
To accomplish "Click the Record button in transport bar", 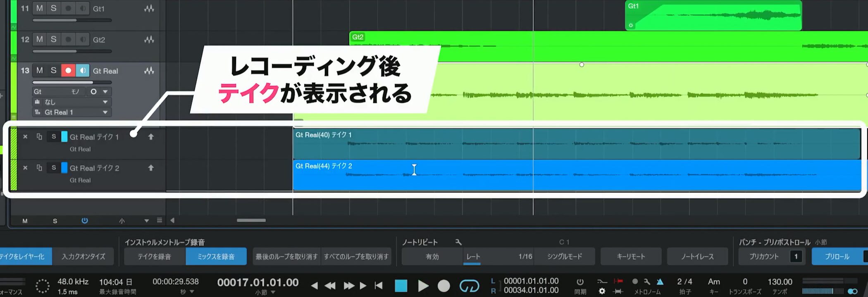I will 444,286.
